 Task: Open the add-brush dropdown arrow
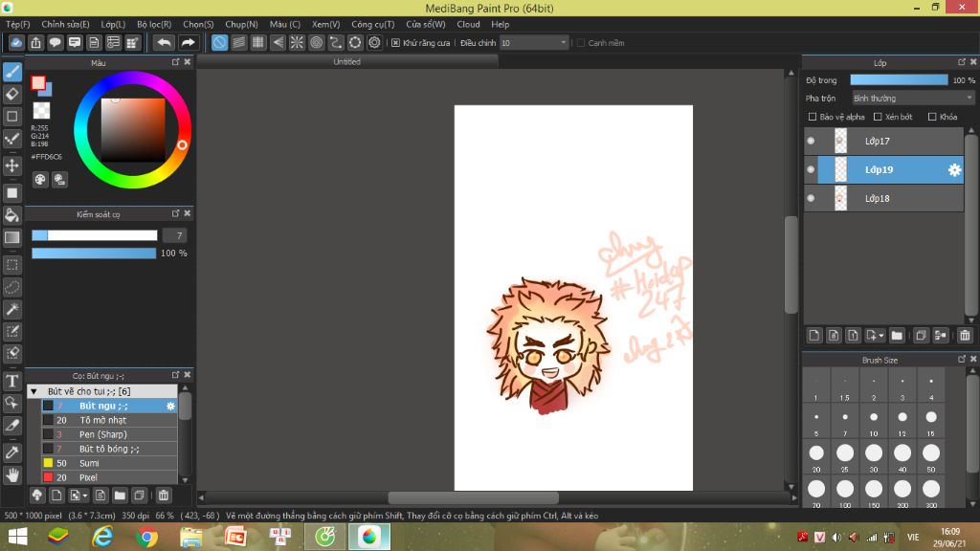85,496
